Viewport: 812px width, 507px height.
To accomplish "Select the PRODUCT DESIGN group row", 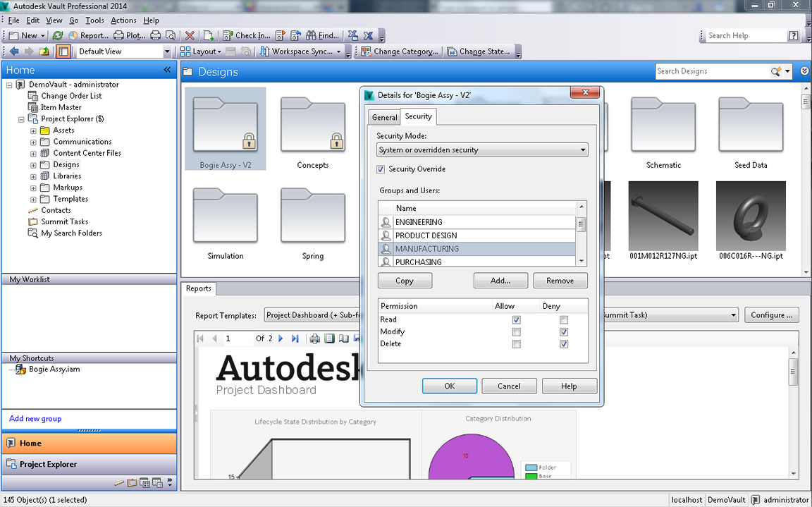I will [477, 235].
